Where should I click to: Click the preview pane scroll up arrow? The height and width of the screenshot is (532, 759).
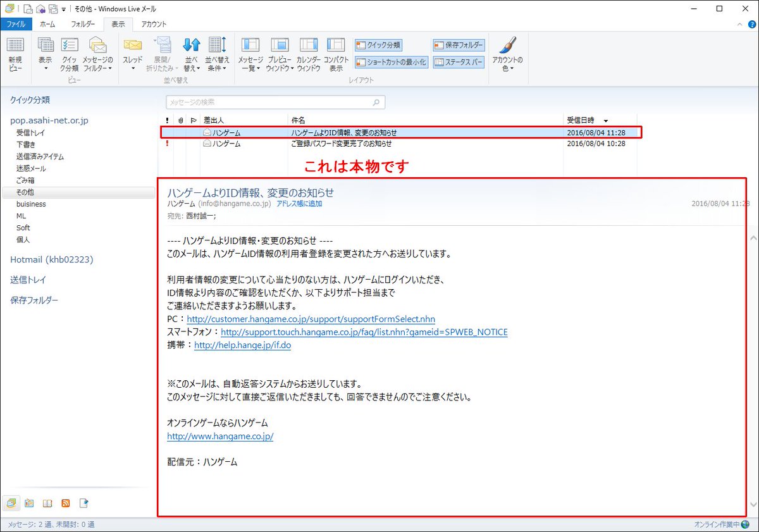[753, 238]
